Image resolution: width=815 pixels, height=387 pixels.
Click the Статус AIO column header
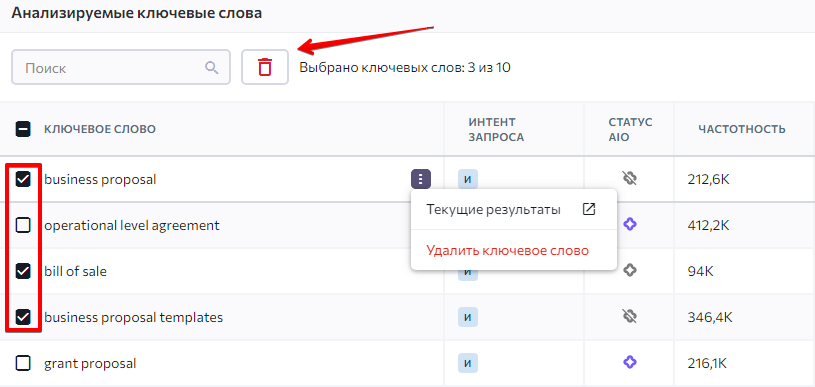(x=630, y=129)
